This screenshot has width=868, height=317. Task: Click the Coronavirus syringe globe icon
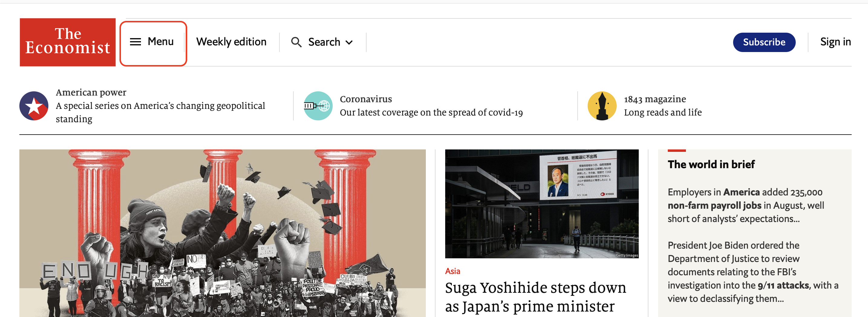(x=318, y=106)
